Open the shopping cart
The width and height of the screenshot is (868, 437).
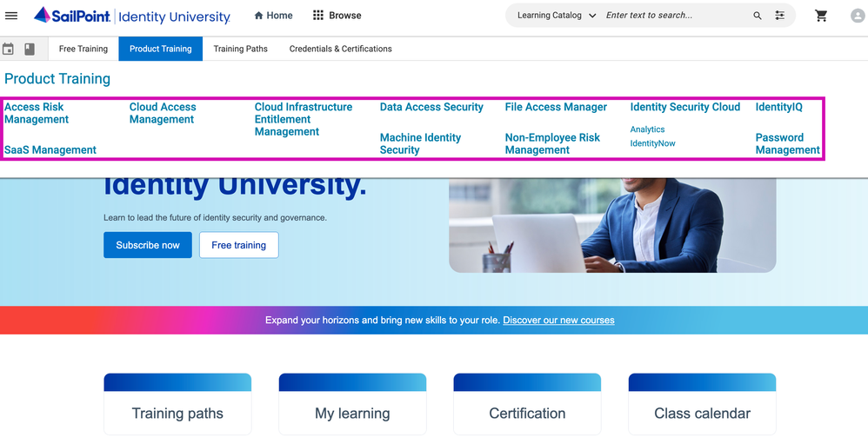821,16
